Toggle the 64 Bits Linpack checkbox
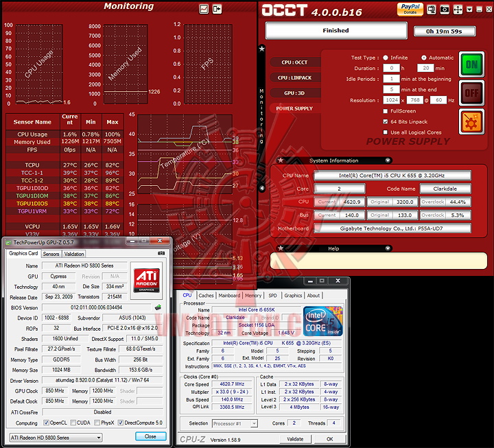The width and height of the screenshot is (494, 448). tap(386, 121)
